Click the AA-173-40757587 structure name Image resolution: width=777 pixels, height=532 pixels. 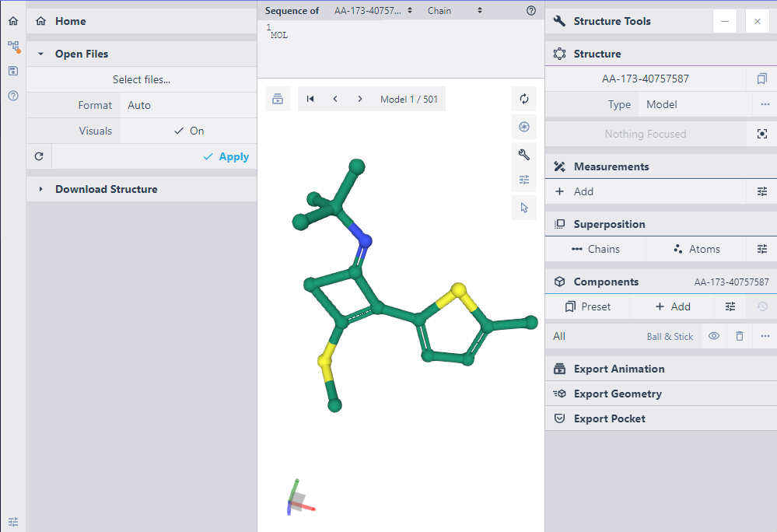tap(646, 79)
